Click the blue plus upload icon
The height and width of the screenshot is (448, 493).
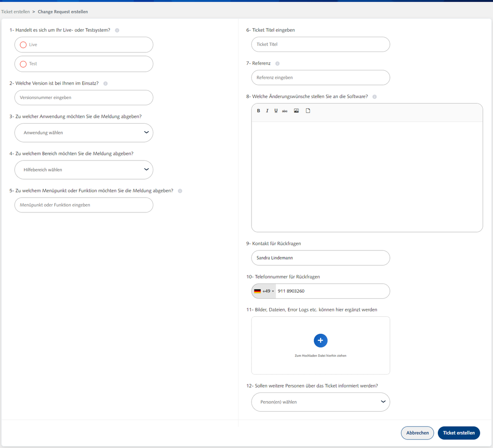[x=320, y=340]
